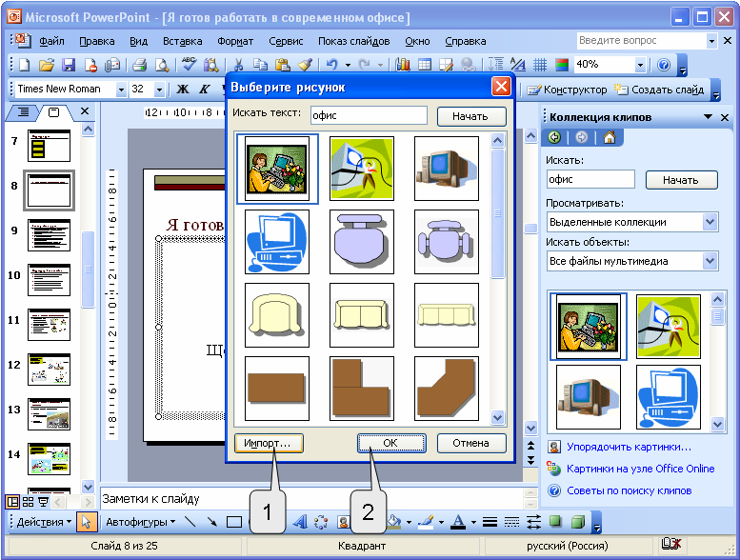Undo the last action with the Undo arrow
Viewport: 740px width, 560px height.
tap(332, 65)
